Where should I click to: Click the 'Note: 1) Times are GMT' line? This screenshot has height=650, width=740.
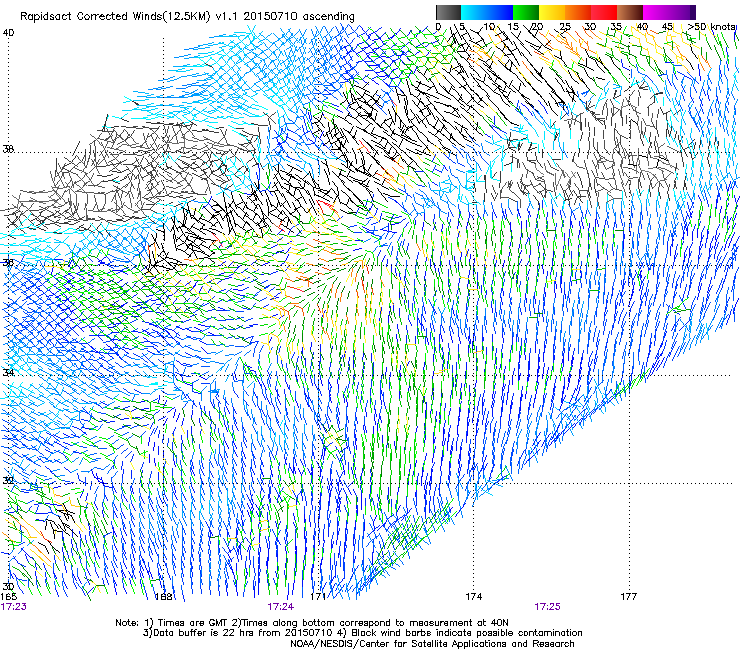point(312,623)
